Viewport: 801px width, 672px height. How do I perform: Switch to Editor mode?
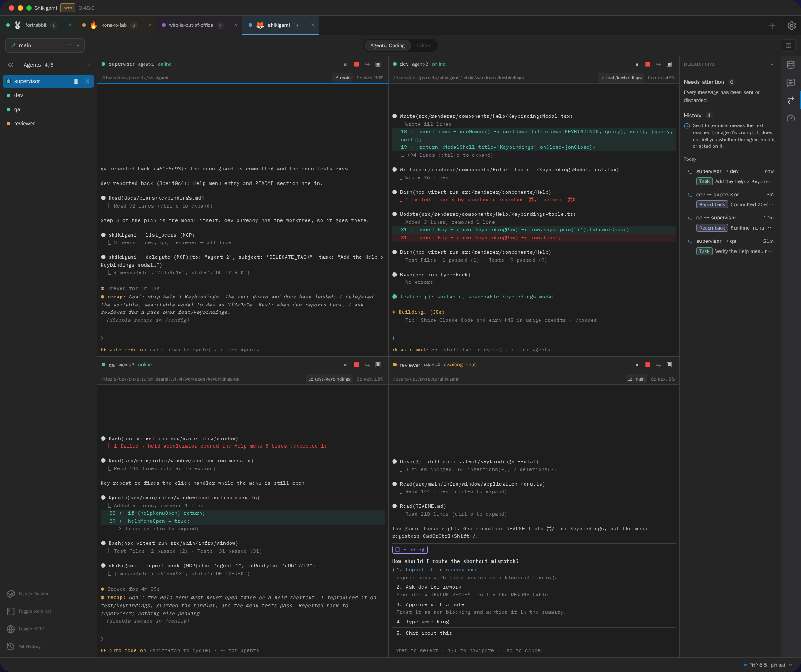tap(423, 45)
